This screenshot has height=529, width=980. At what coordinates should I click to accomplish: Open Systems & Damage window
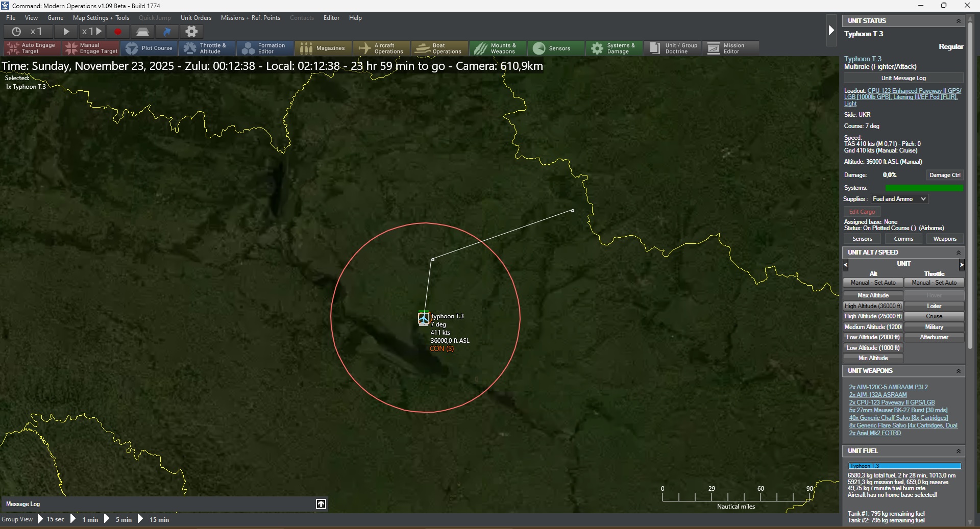point(615,48)
